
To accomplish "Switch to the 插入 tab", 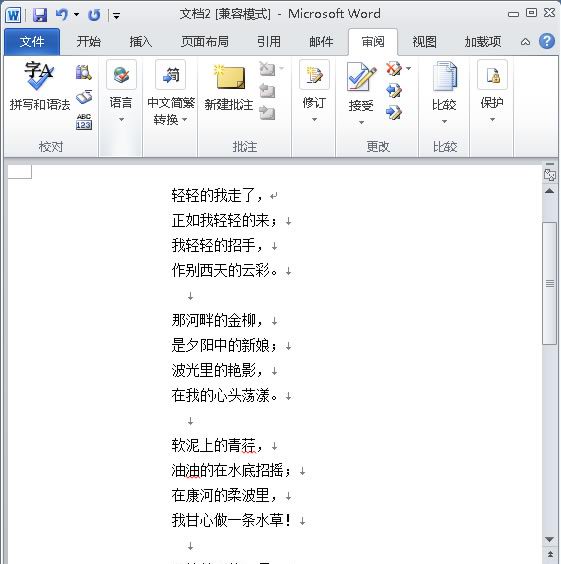I will pos(141,42).
